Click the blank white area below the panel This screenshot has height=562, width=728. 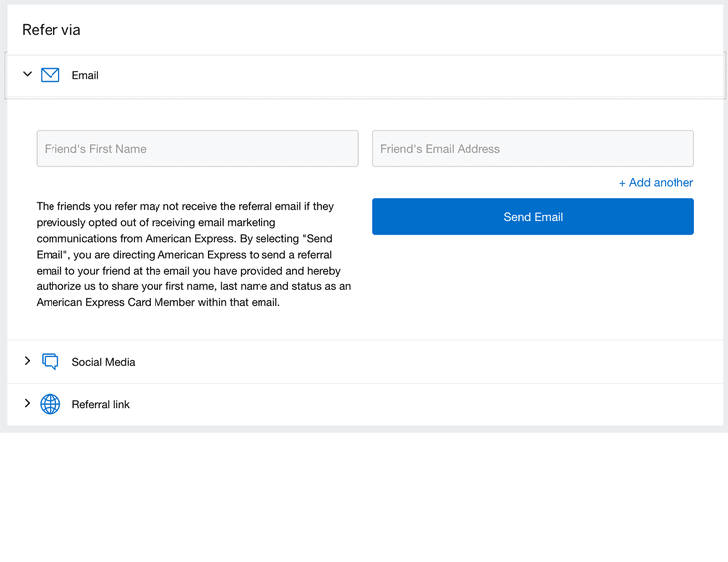(x=364, y=496)
